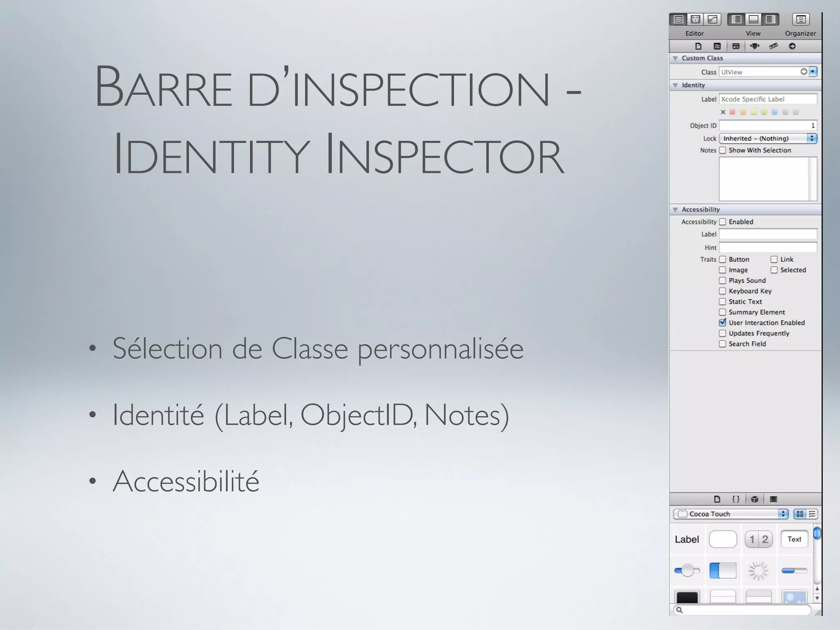The height and width of the screenshot is (630, 840).
Task: Toggle the Debug area view button
Action: pos(753,19)
